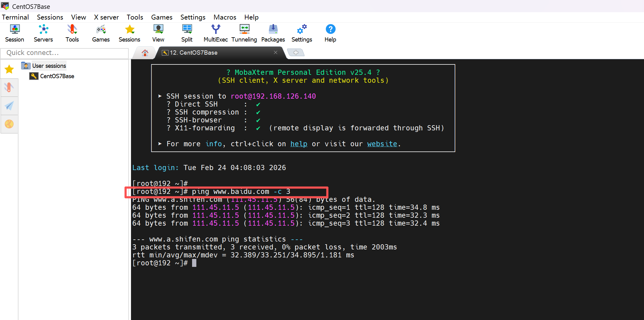
Task: Click the icmp_seq=3 ping reply line
Action: [286, 223]
